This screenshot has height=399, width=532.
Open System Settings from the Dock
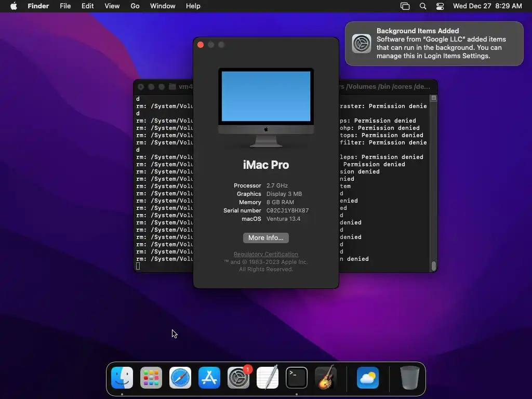point(238,378)
